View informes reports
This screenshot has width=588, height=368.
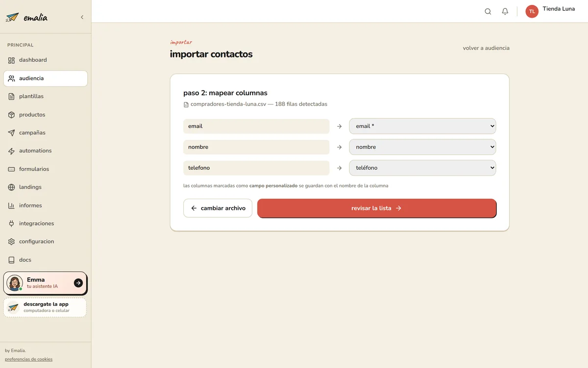pos(46,206)
